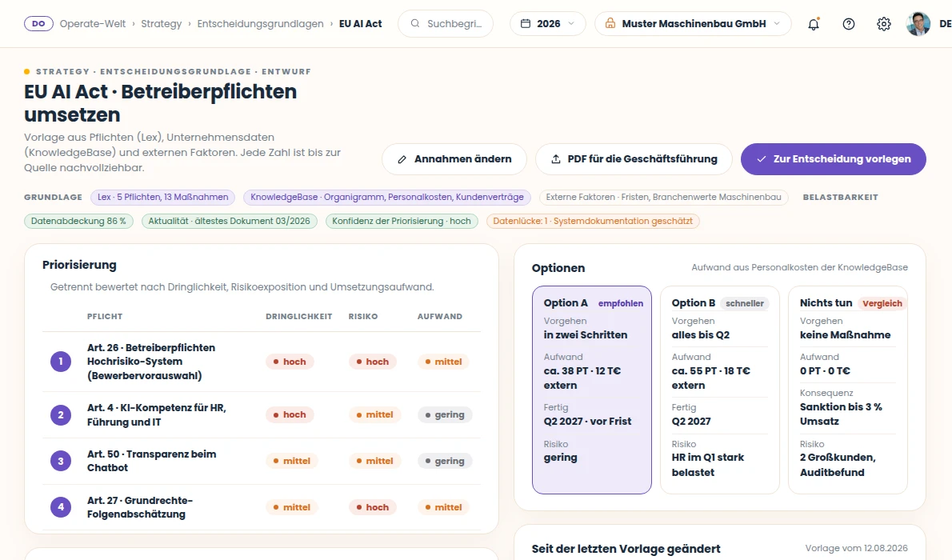Click Risiko mittel badge for Art. 4
This screenshot has width=952, height=560.
click(374, 415)
